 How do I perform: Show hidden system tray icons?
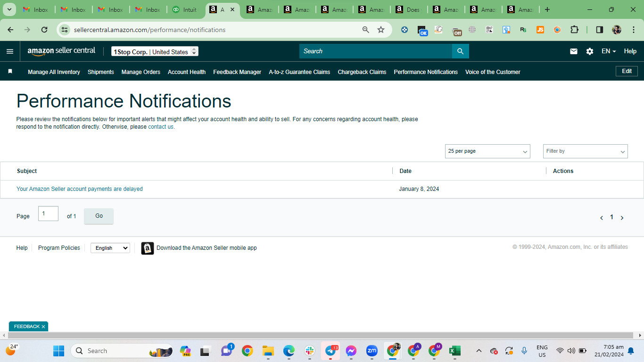[479, 351]
